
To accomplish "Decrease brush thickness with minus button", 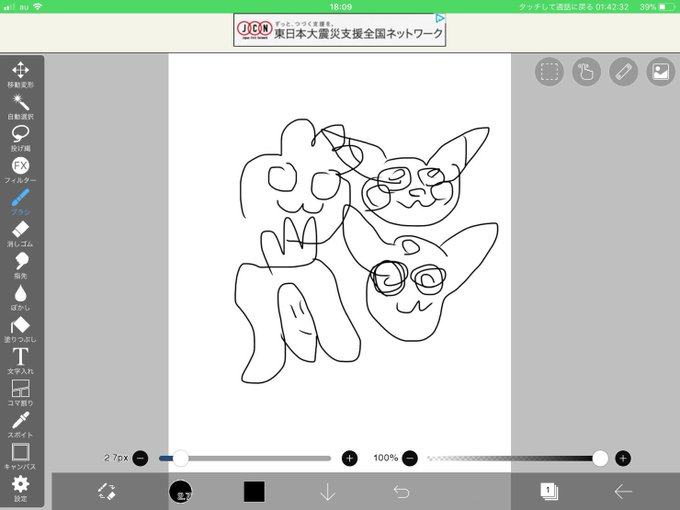I will [x=140, y=458].
